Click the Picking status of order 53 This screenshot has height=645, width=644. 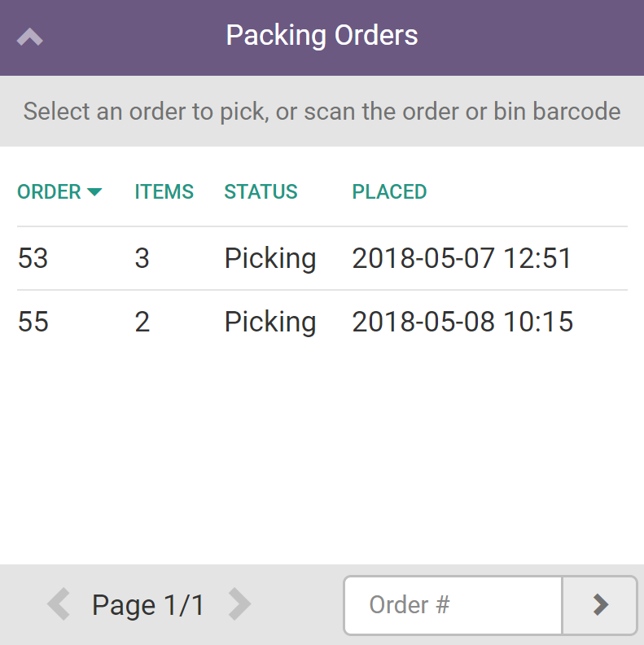(270, 259)
